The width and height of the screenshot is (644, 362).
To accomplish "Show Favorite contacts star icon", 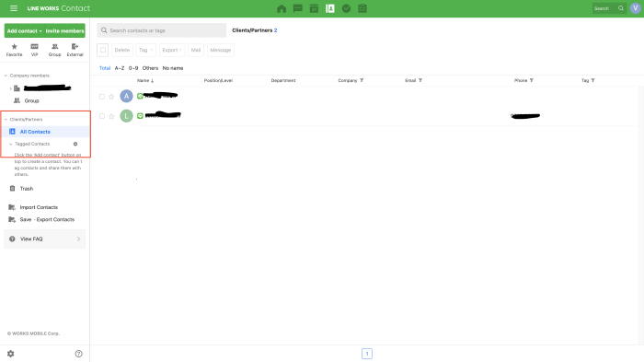I will [15, 50].
